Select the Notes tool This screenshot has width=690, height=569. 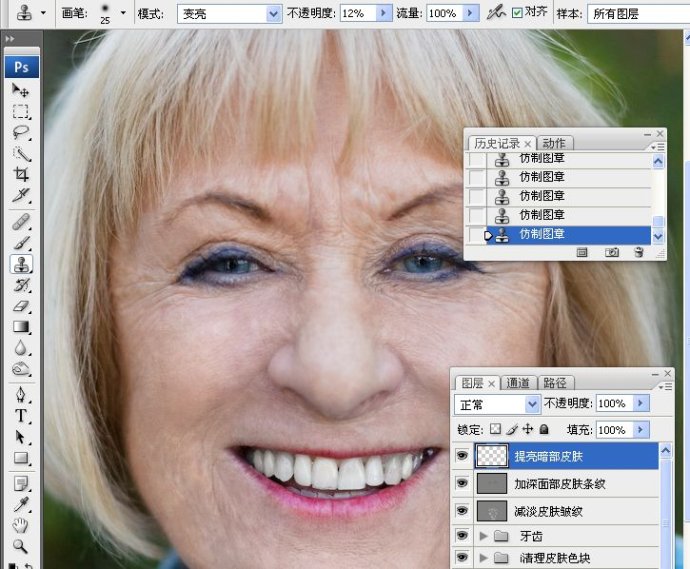coord(20,484)
